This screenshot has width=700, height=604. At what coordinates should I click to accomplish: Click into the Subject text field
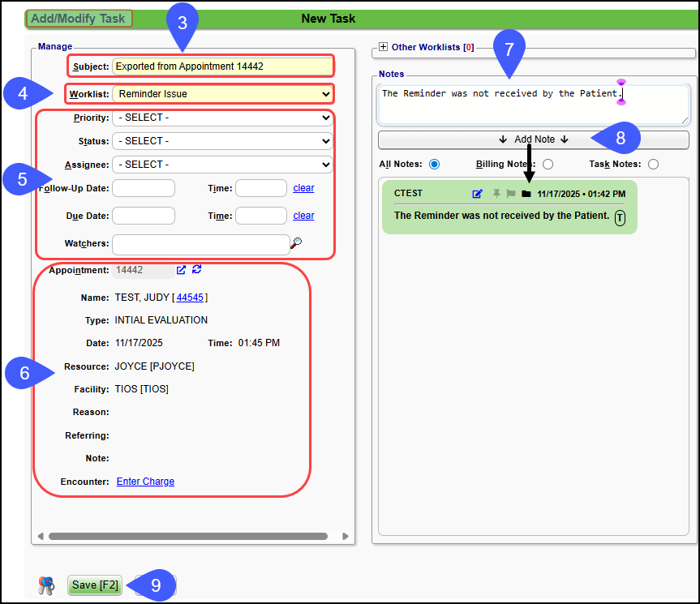tap(221, 66)
